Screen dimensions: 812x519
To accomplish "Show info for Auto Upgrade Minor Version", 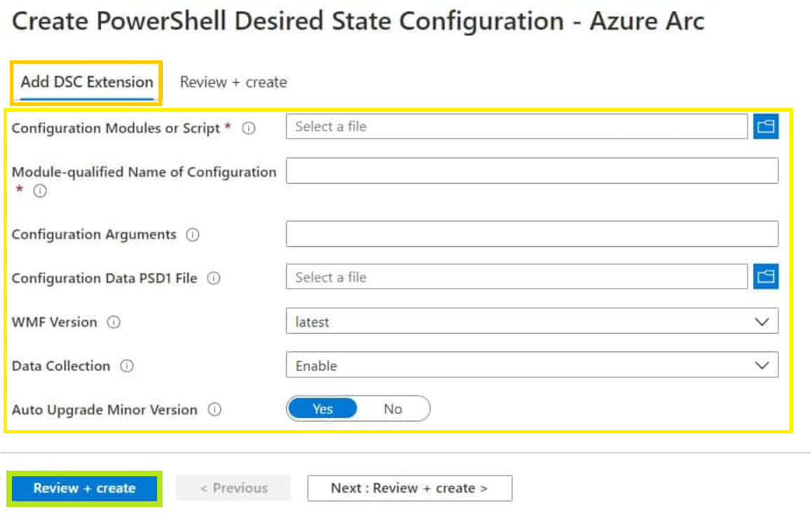I will click(x=215, y=410).
